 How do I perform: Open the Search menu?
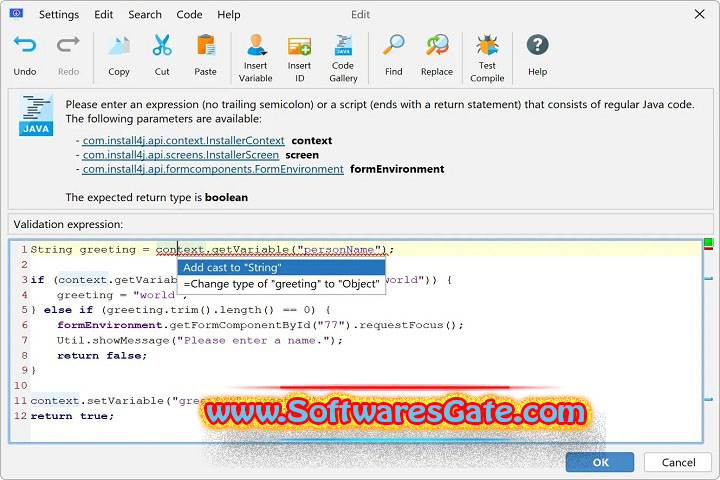point(145,15)
